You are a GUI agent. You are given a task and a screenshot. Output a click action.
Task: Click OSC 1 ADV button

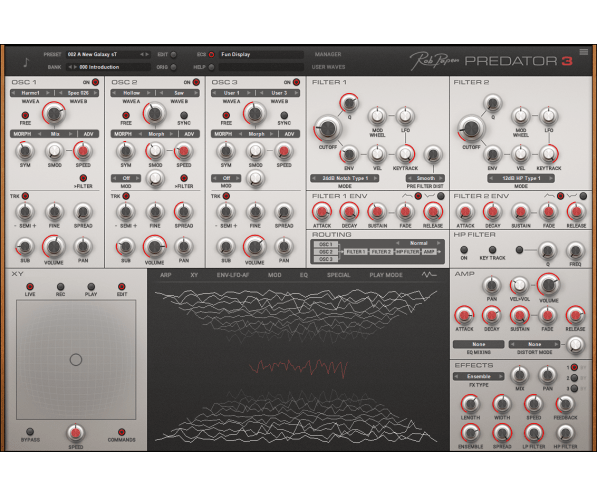click(88, 134)
